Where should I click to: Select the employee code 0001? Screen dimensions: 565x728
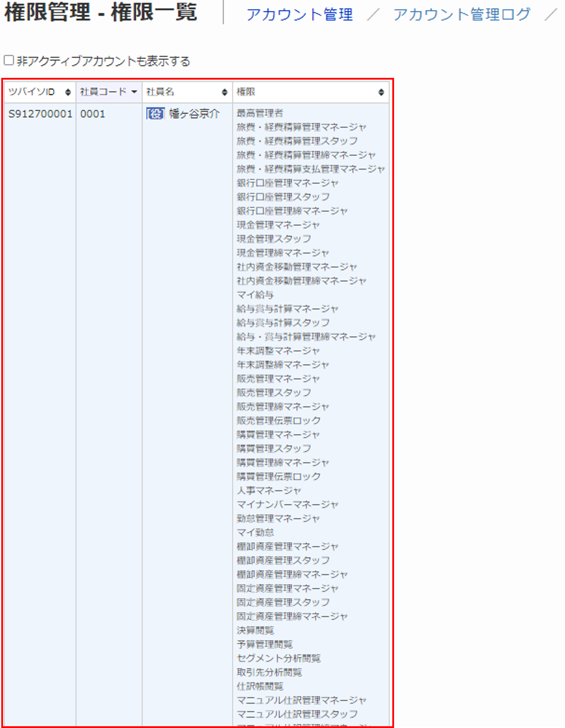[92, 114]
